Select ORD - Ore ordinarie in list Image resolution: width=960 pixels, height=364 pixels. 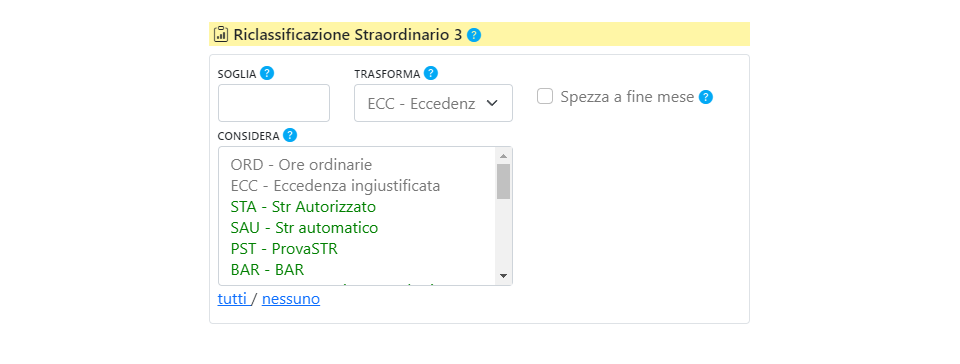click(x=301, y=165)
